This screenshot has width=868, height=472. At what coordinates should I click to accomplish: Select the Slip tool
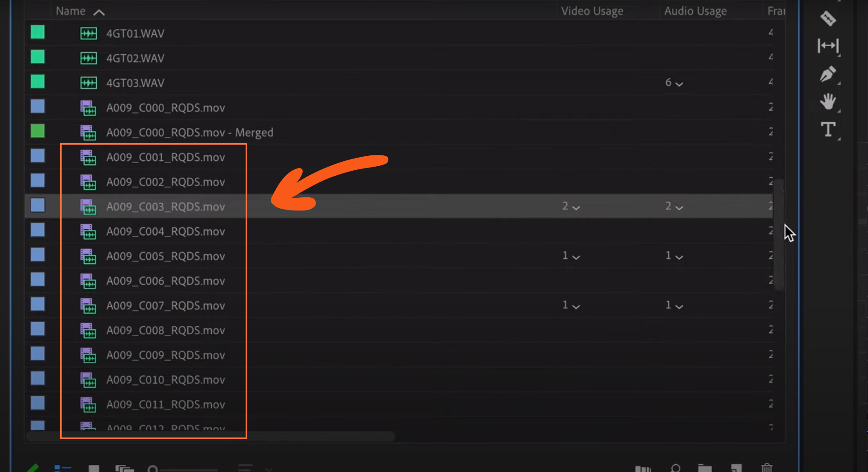coord(828,46)
